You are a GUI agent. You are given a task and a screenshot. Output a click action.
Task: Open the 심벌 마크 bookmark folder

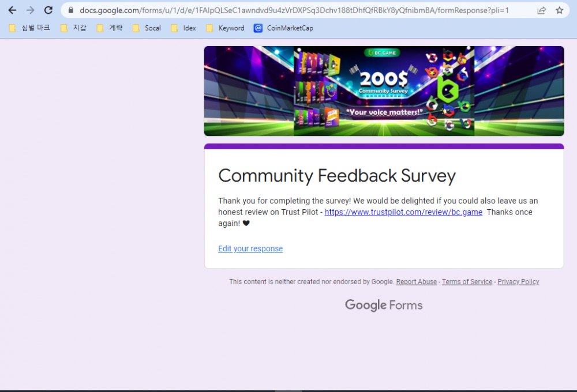click(x=29, y=28)
